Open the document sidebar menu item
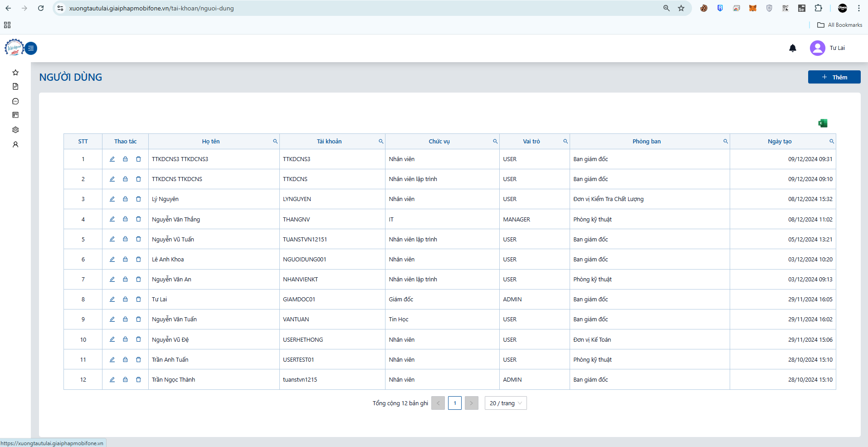Screen dimensions: 868x447 click(15, 87)
